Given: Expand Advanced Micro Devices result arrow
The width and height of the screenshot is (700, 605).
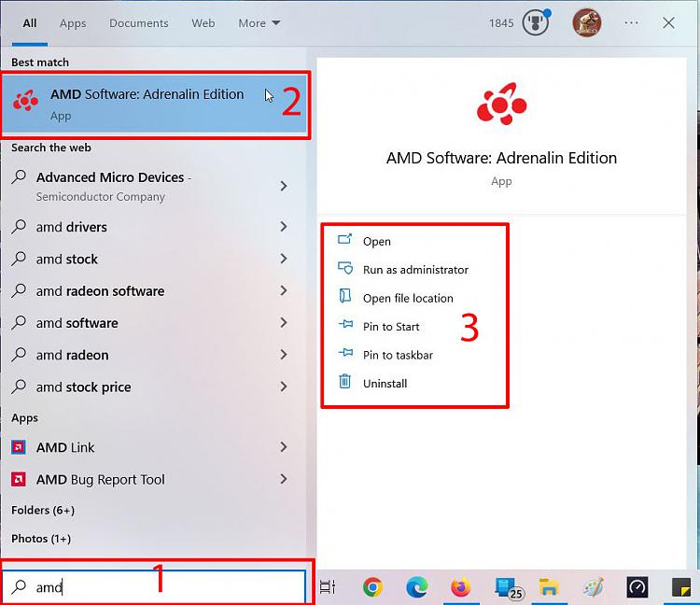Looking at the screenshot, I should pos(284,186).
